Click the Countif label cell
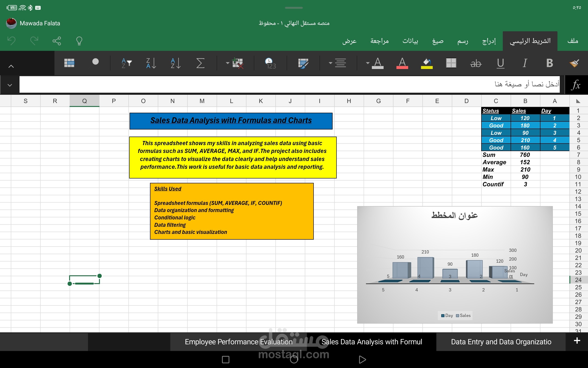 click(496, 184)
